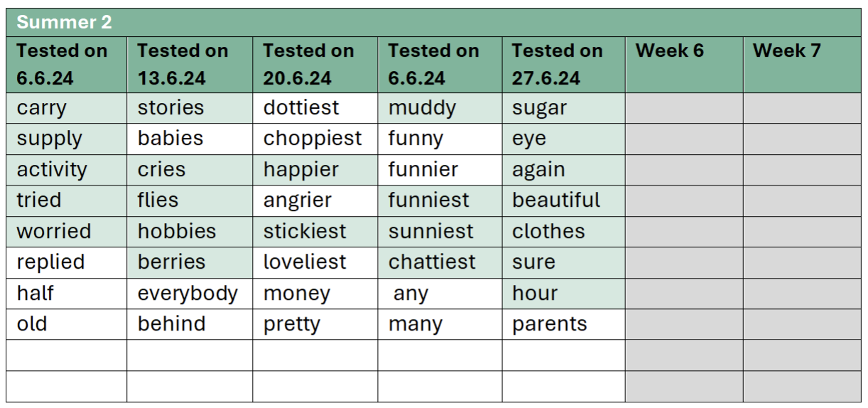Select the Week 6 header cell
868x408 pixels.
coord(685,65)
